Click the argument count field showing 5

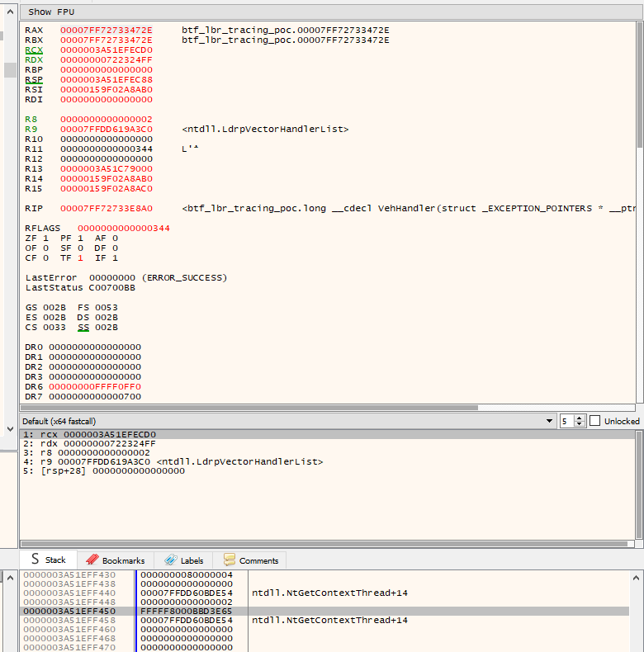pyautogui.click(x=567, y=421)
